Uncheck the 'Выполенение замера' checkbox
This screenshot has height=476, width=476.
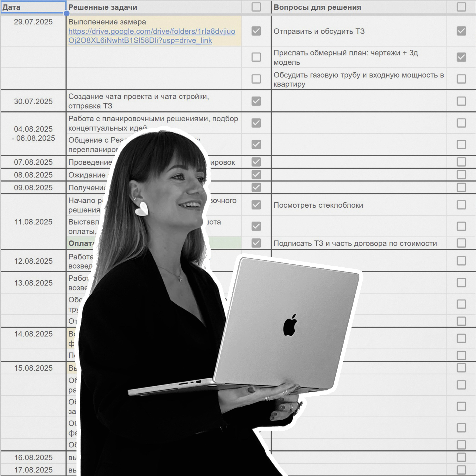pyautogui.click(x=256, y=31)
